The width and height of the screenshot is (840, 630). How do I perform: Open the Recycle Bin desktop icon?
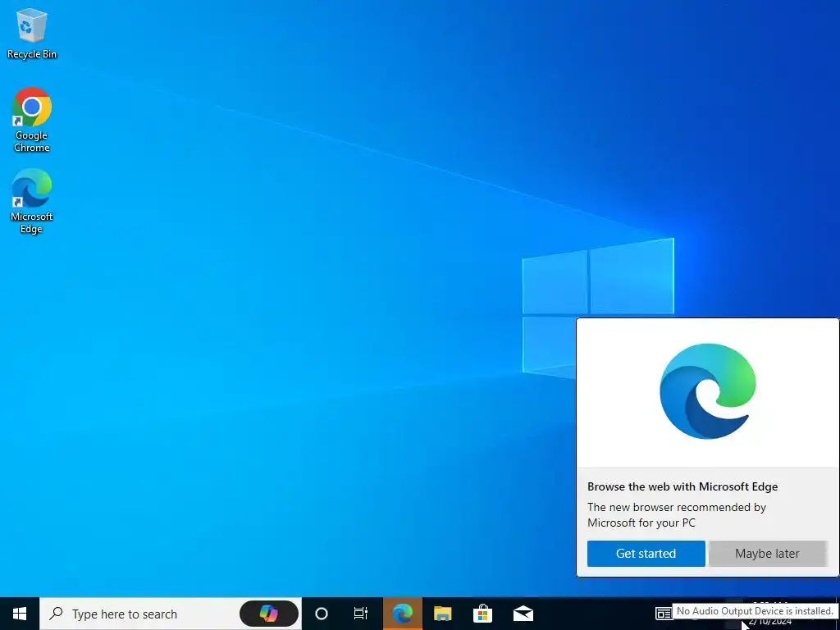click(x=32, y=33)
